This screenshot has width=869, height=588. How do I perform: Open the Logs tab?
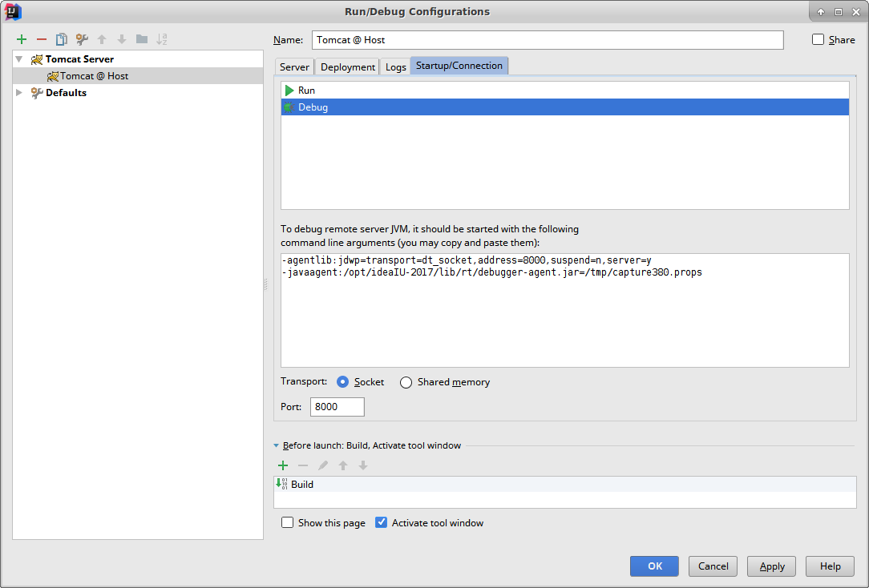396,67
